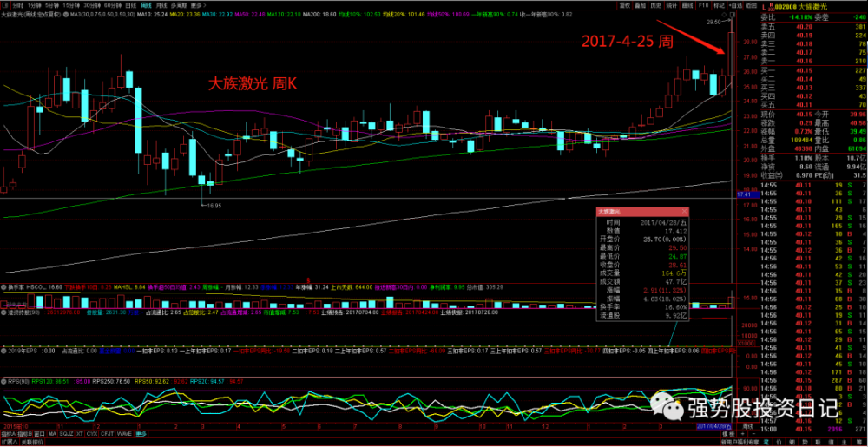Select the 周线 weekly chart tab

[x=146, y=5]
